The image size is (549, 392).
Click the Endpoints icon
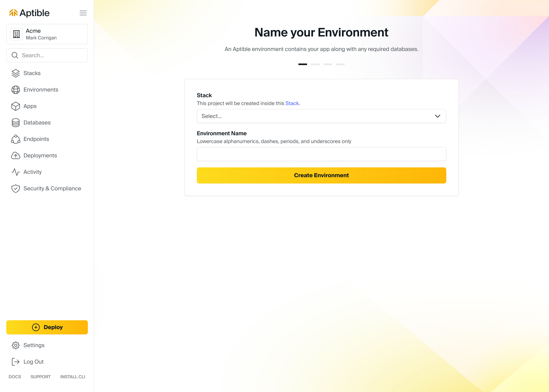(16, 139)
